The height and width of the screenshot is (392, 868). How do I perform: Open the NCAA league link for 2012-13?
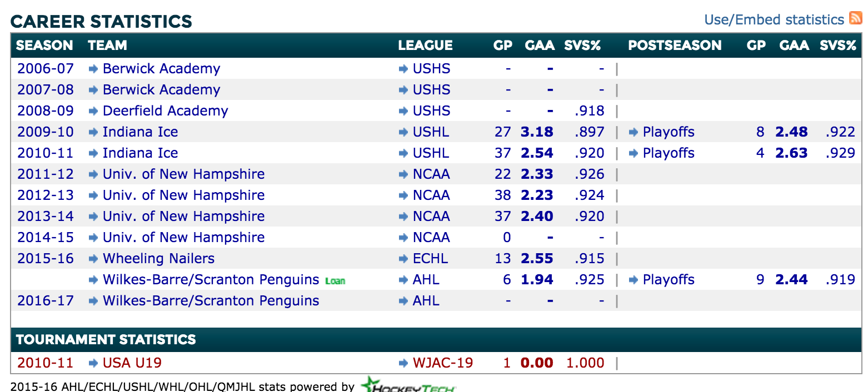point(431,195)
